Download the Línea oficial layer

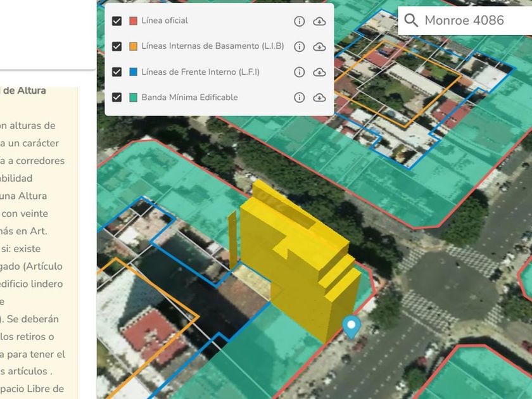click(319, 21)
